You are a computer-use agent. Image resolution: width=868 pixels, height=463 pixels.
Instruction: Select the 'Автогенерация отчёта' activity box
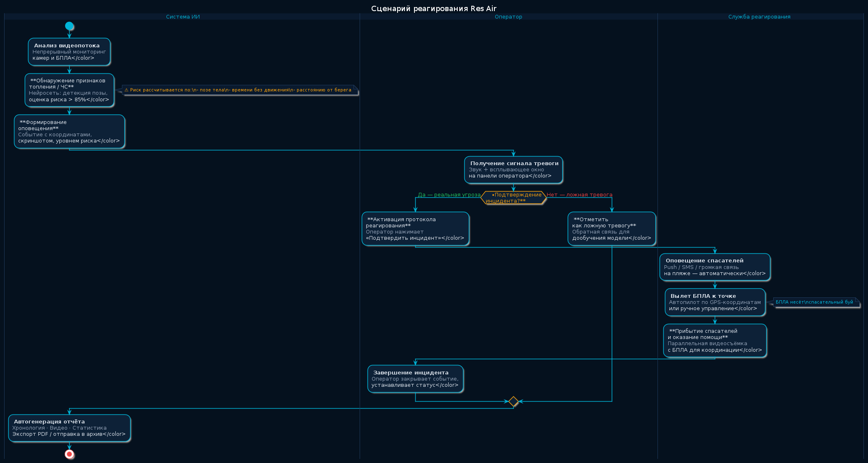69,428
